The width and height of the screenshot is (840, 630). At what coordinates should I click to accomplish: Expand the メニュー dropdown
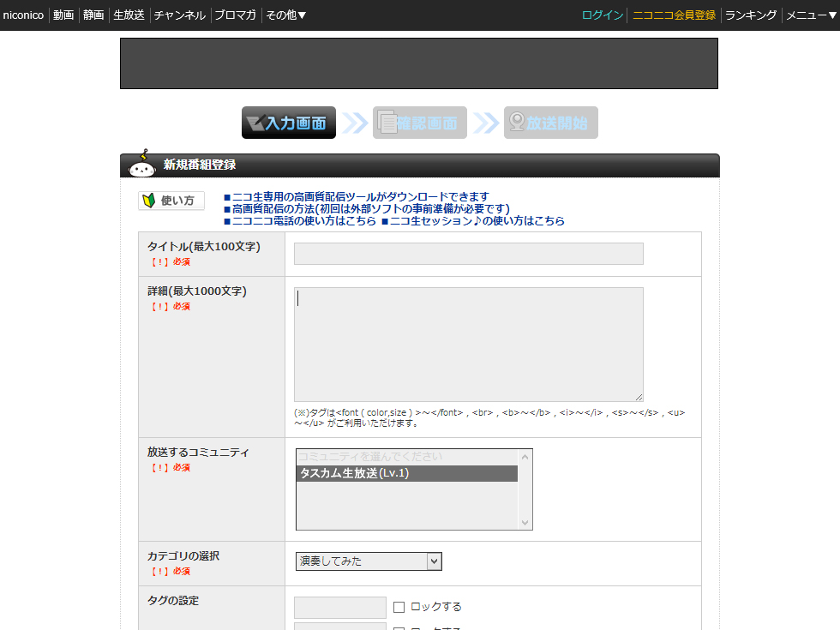click(811, 15)
